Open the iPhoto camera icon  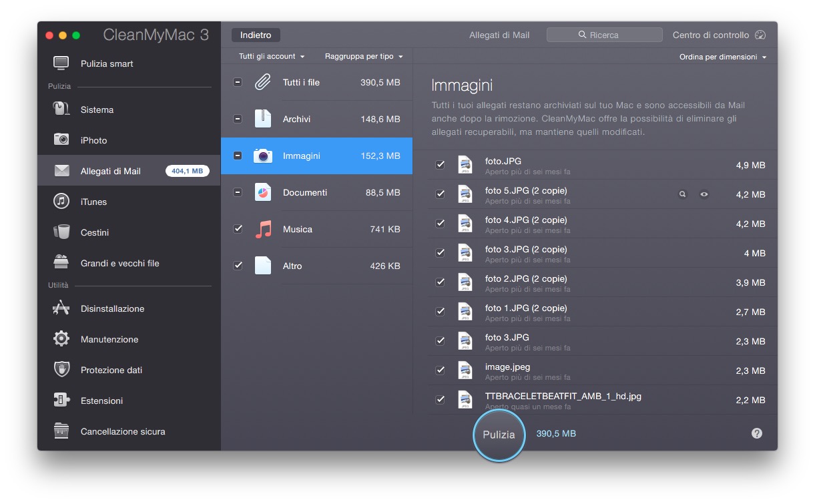click(x=61, y=140)
